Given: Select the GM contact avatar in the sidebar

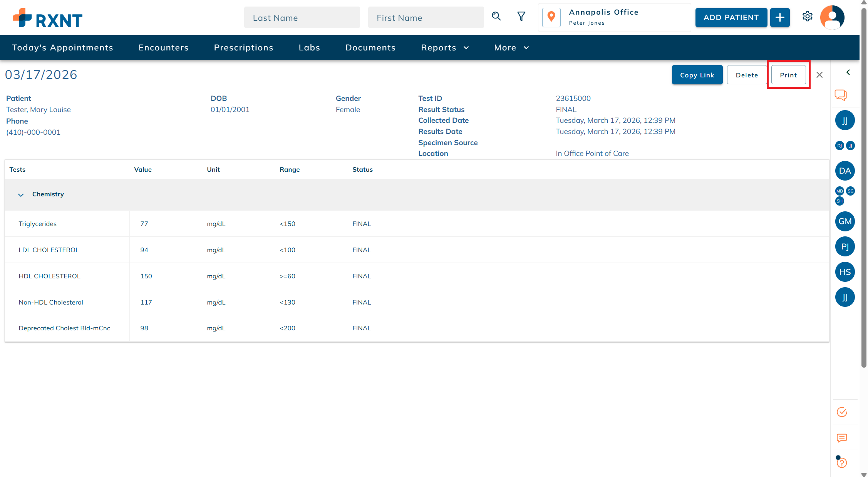Looking at the screenshot, I should click(845, 221).
